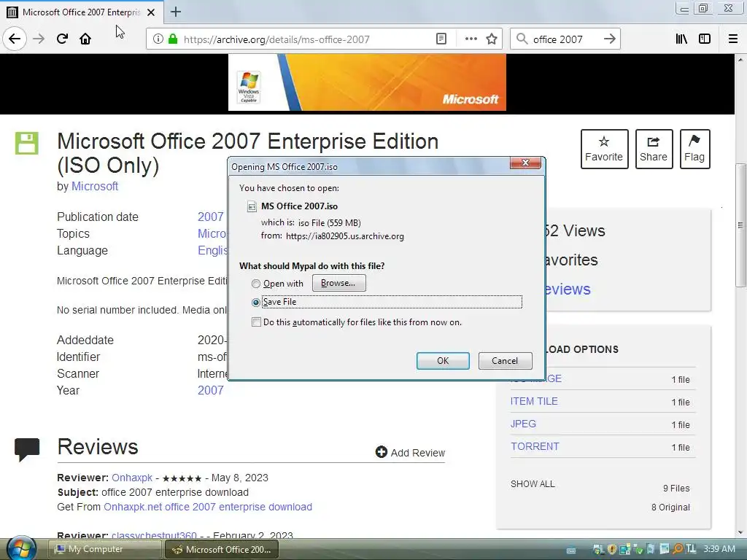Viewport: 747px width, 560px height.
Task: Click the scrollbar down arrow
Action: coord(740,532)
